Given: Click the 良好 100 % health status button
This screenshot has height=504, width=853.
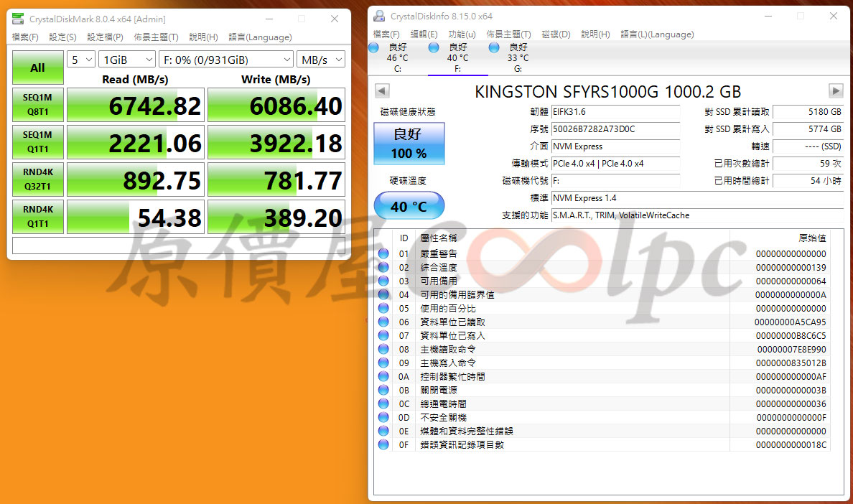Looking at the screenshot, I should click(409, 144).
